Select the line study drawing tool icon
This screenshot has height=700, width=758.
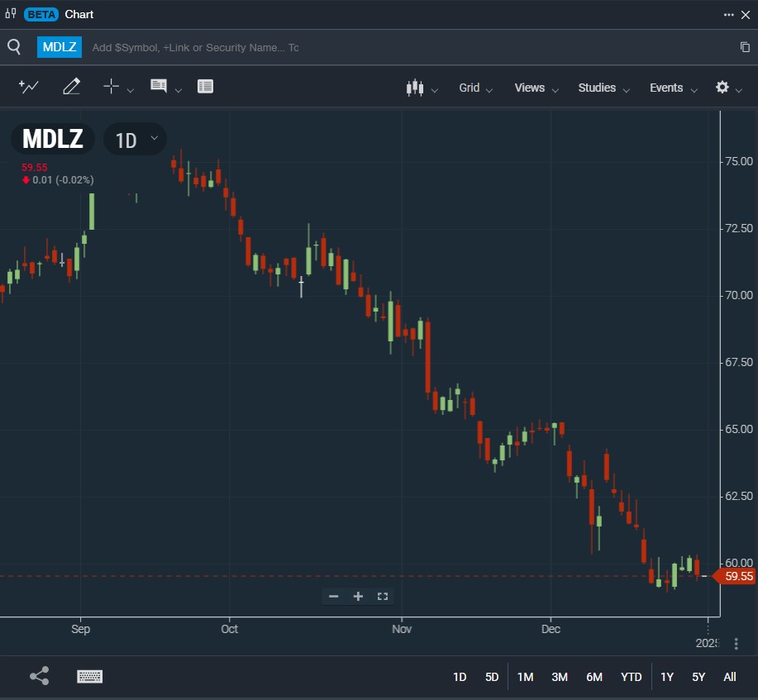pyautogui.click(x=29, y=87)
